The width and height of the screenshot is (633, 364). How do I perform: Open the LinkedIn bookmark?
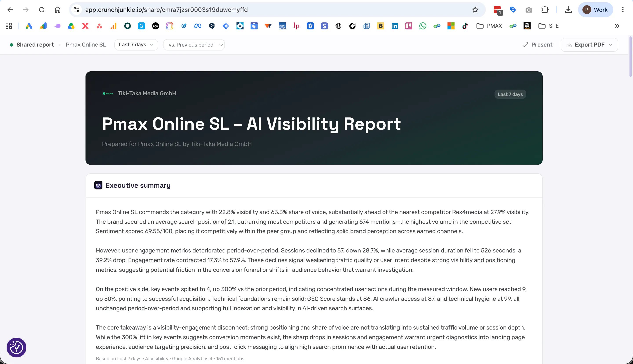(x=395, y=26)
